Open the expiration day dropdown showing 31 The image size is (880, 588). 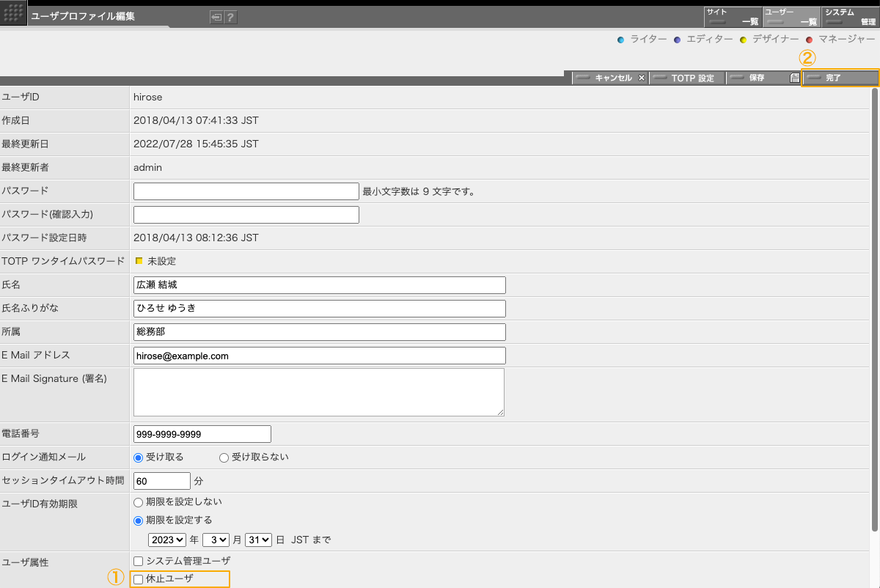[258, 540]
